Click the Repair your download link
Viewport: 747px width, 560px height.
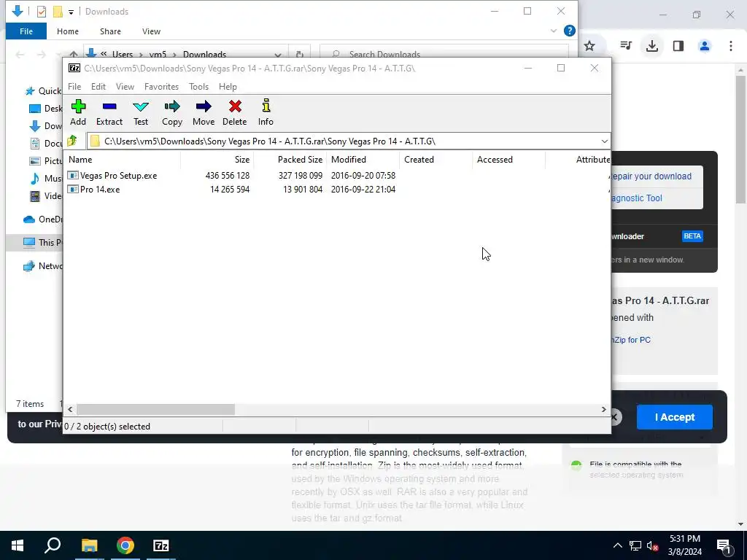[651, 176]
